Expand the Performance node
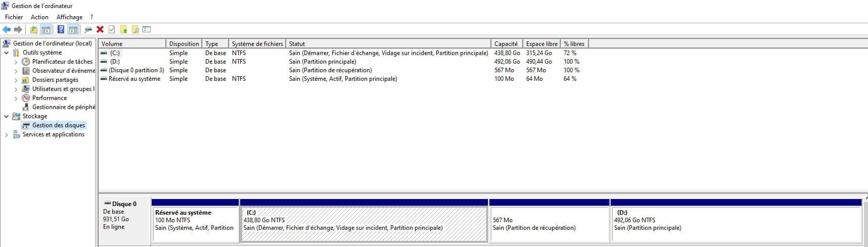Viewport: 868px width, 247px height. click(16, 98)
